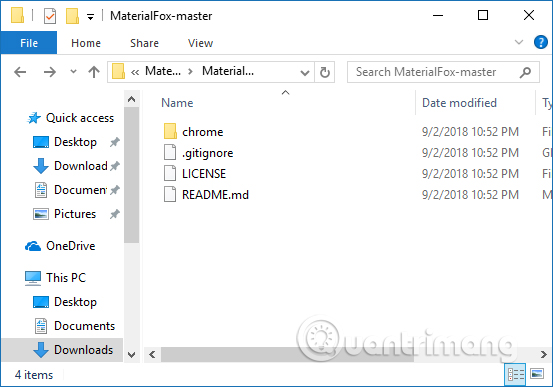
Task: Click the navigation pane scroll down arrow
Action: (x=132, y=355)
